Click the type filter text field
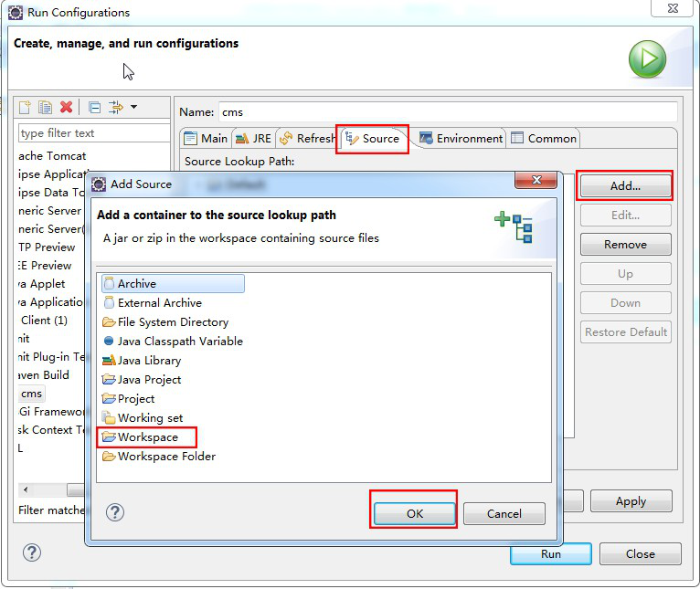Viewport: 700px width, 589px height. pos(92,133)
